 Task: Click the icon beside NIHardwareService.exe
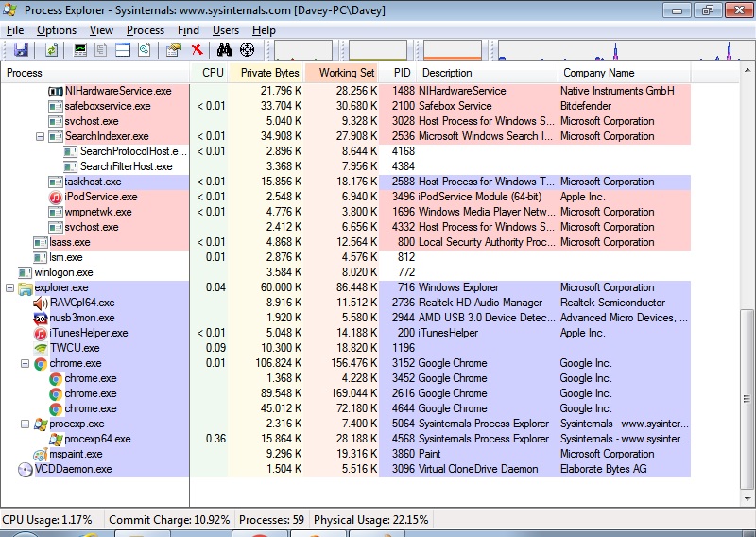coord(56,91)
